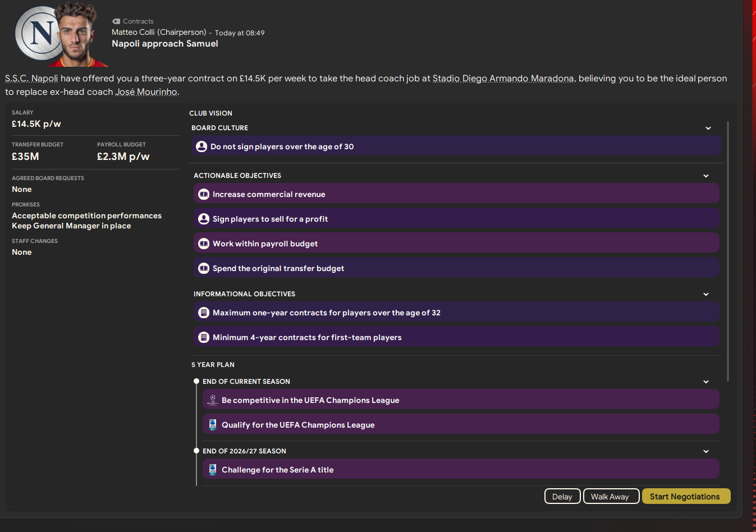
Task: Click the coin icon on "Increase commercial revenue"
Action: tap(204, 194)
